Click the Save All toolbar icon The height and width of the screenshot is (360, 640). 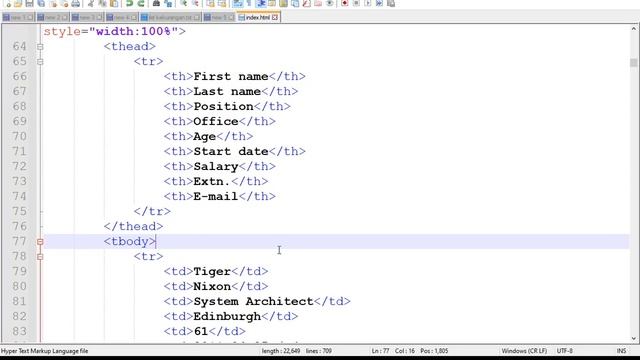41,4
